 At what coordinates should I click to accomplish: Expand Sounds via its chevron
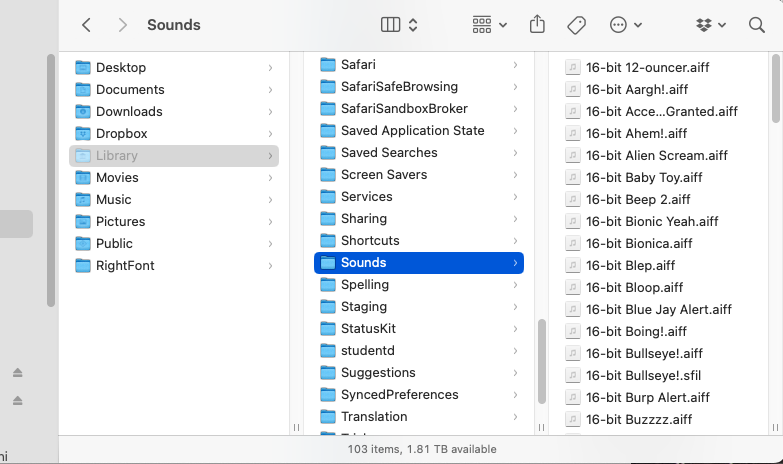click(515, 263)
